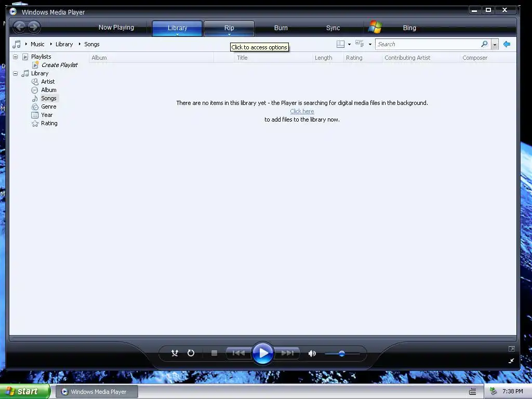Click inside the Search box

pyautogui.click(x=428, y=44)
